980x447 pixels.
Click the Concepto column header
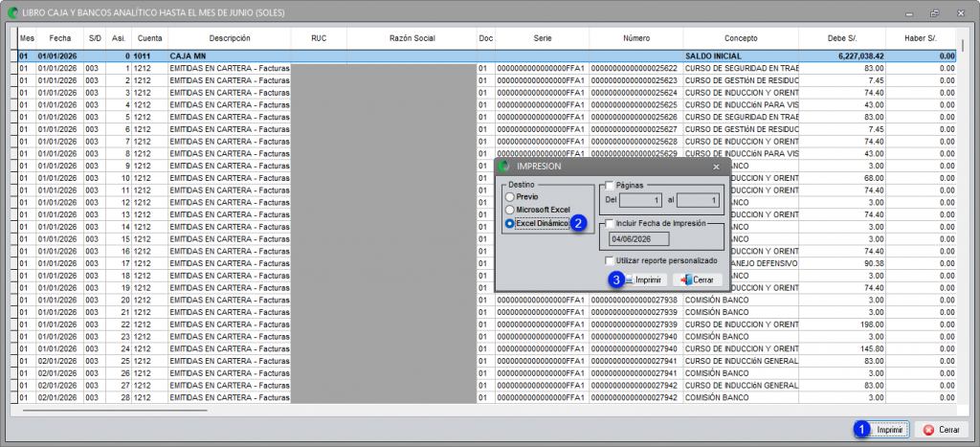point(741,38)
